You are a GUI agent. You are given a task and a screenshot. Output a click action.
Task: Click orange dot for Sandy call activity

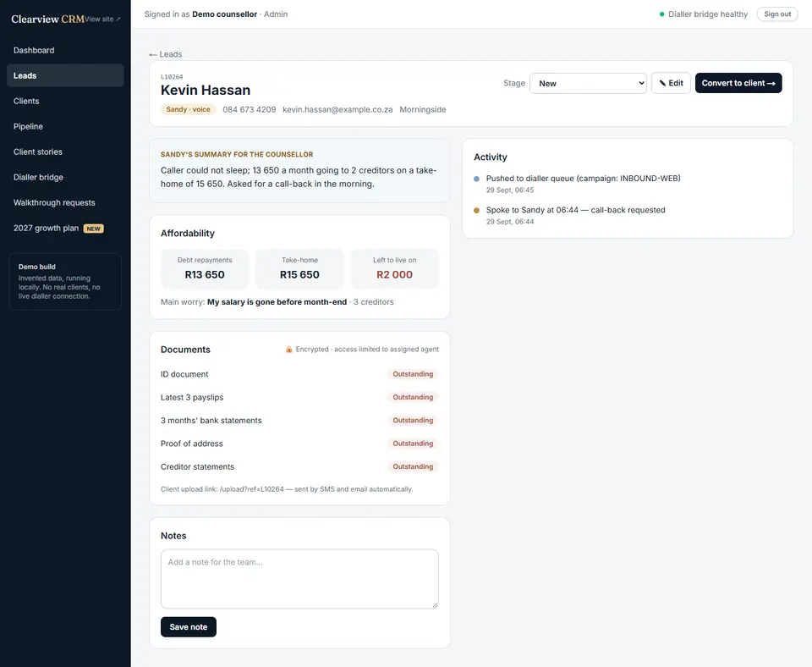(x=476, y=211)
